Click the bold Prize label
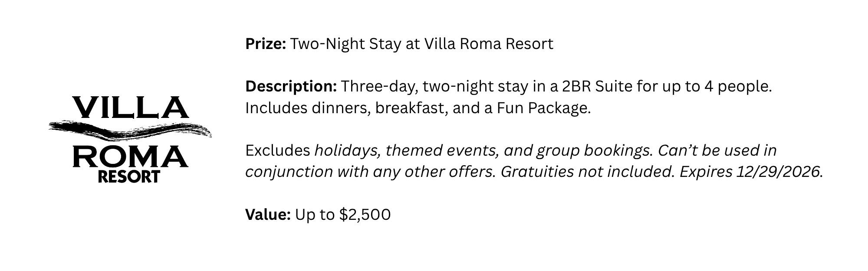 pos(266,44)
